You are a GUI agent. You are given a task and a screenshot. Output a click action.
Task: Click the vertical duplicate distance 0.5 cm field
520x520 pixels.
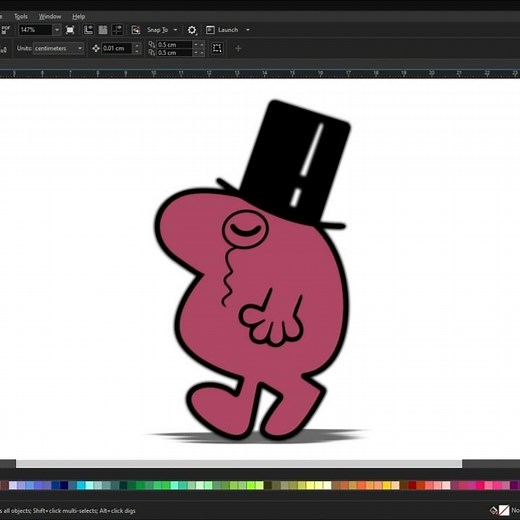coord(174,53)
